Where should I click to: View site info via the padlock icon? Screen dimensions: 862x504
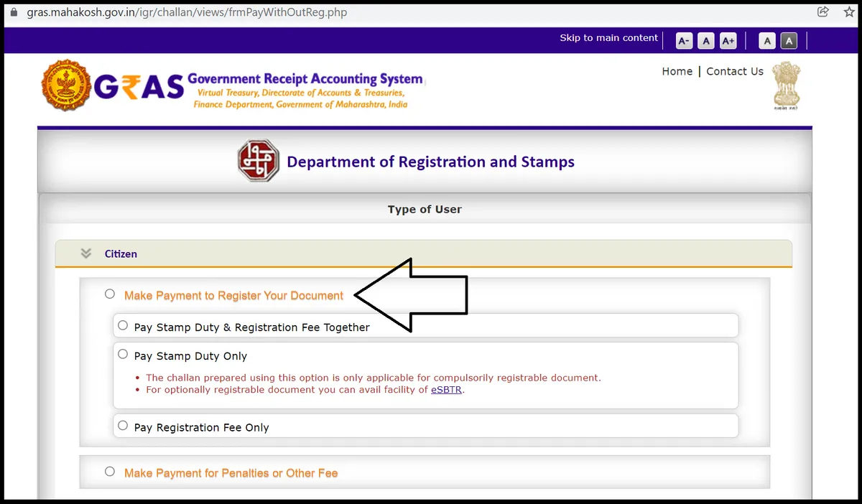pyautogui.click(x=12, y=13)
